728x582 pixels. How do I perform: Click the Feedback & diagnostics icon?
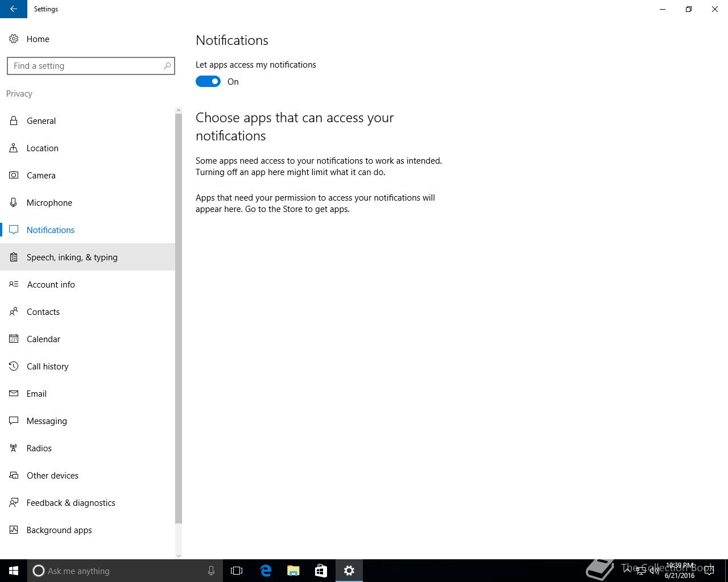14,502
